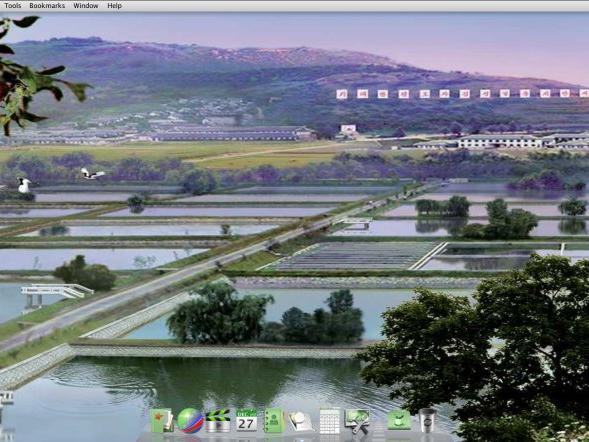This screenshot has width=589, height=442.
Task: Launch the Naenara globe browser icon
Action: (x=190, y=421)
